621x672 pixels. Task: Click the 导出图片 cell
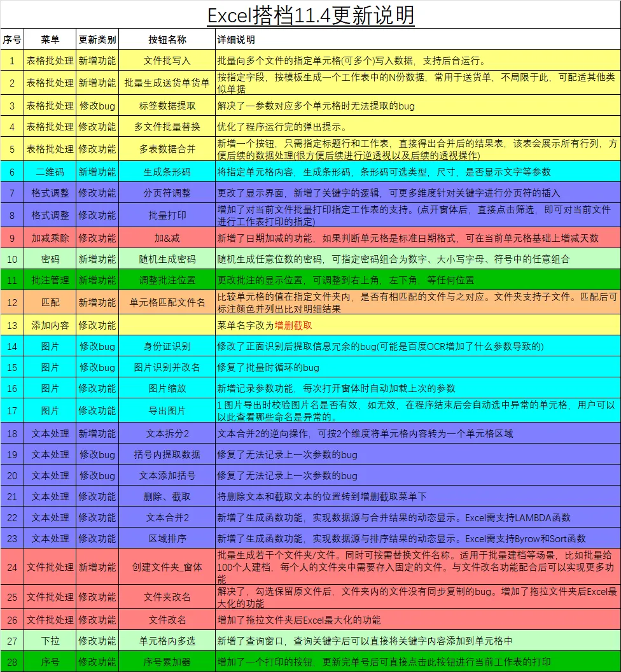(x=167, y=410)
